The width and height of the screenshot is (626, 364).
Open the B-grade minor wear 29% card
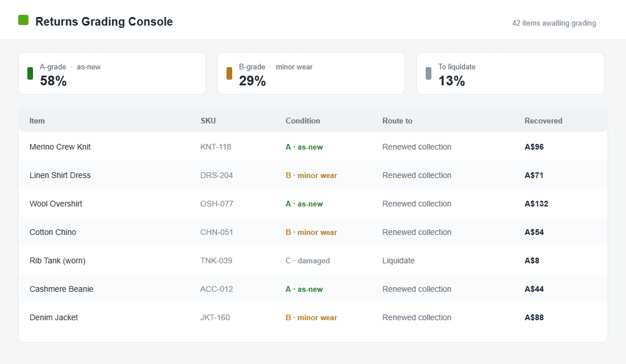pos(311,73)
